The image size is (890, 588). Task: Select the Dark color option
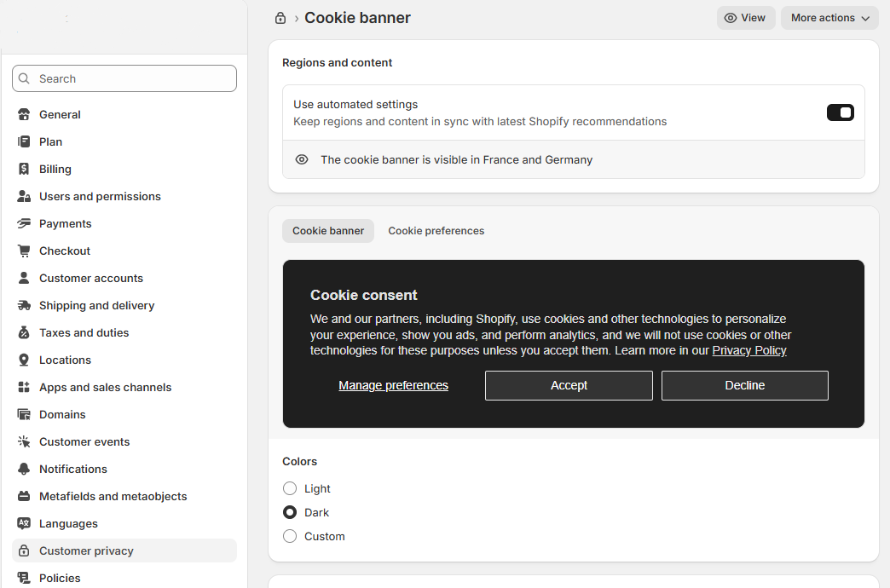coord(290,512)
